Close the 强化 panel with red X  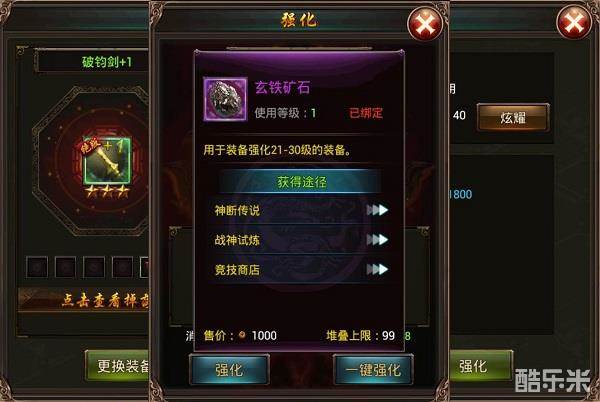click(426, 24)
